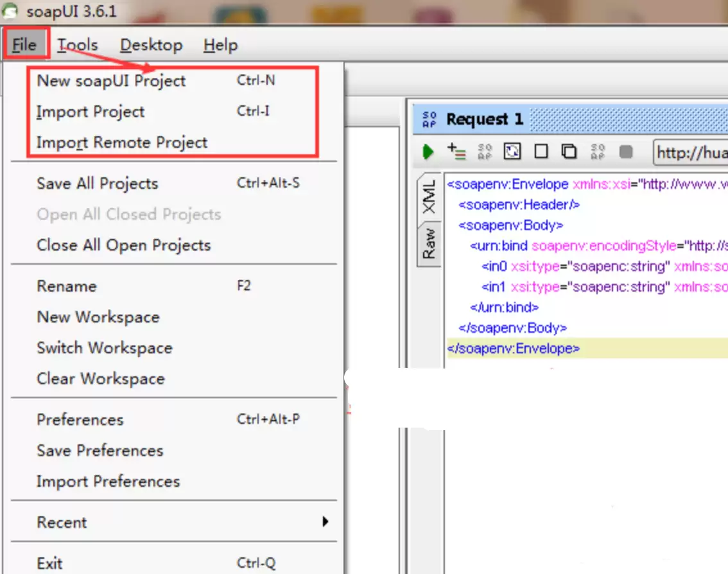Screen dimensions: 728x574
Task: Clone this request icon
Action: tap(569, 152)
